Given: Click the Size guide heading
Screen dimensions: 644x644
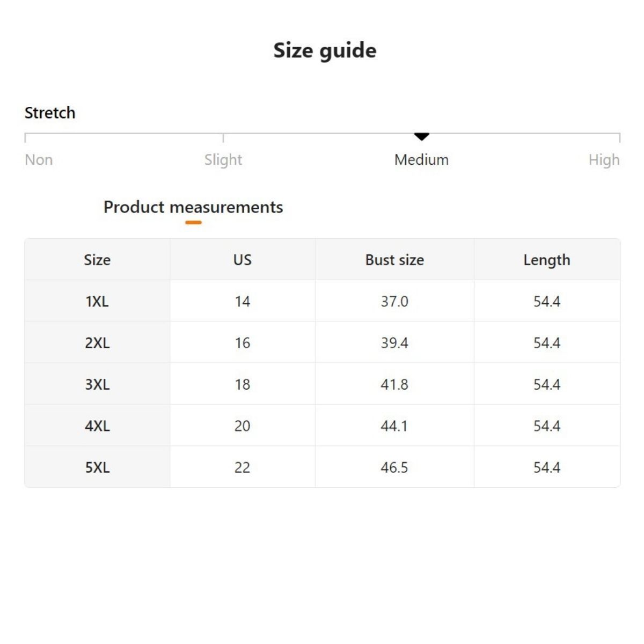Looking at the screenshot, I should tap(325, 50).
